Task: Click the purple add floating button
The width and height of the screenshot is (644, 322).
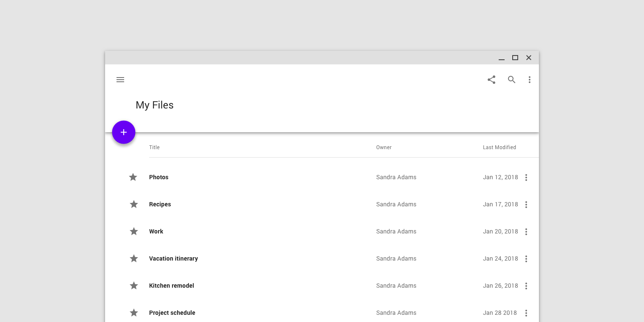Action: [124, 132]
